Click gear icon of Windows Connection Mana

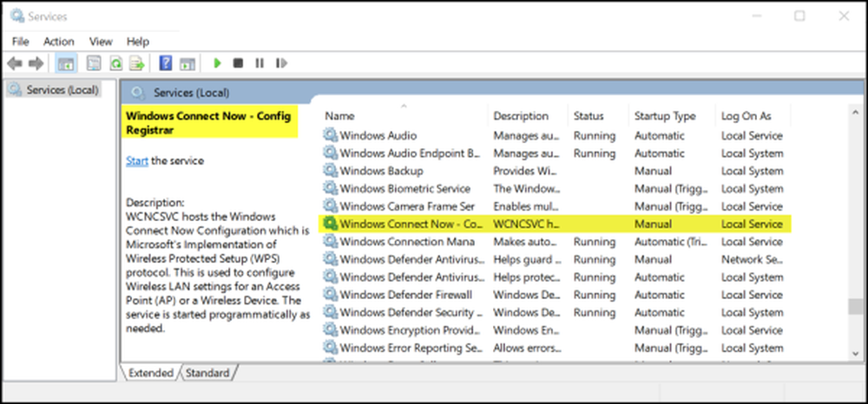[x=331, y=241]
